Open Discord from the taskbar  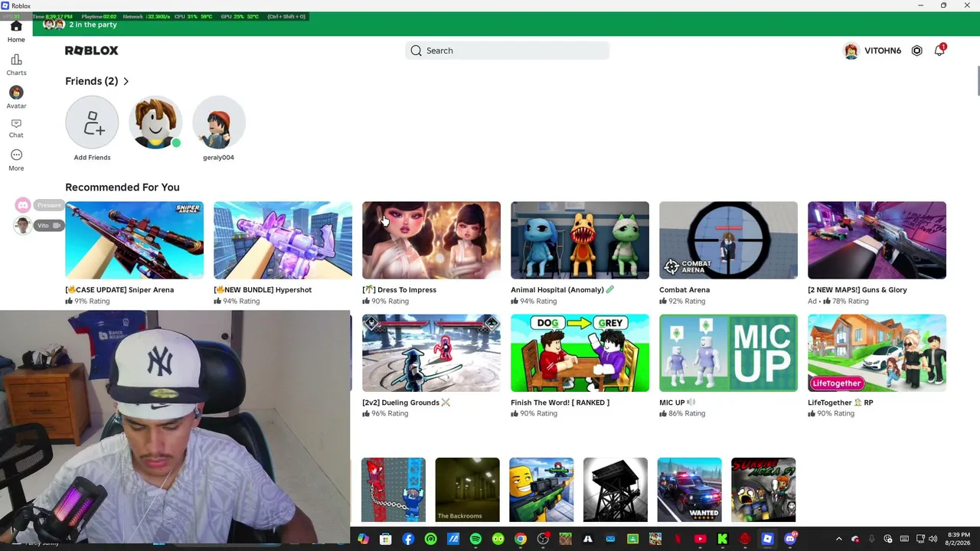790,540
